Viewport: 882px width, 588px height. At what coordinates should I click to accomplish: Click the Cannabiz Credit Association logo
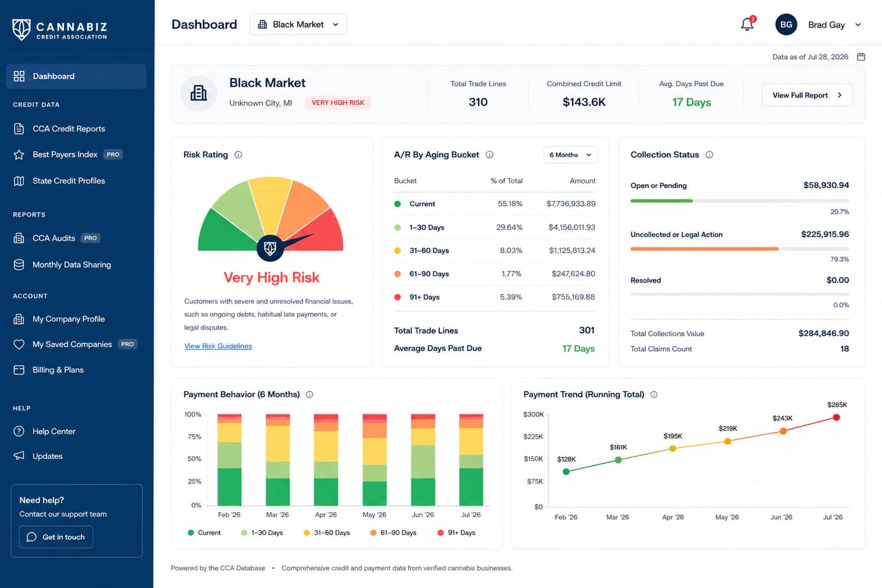point(60,29)
